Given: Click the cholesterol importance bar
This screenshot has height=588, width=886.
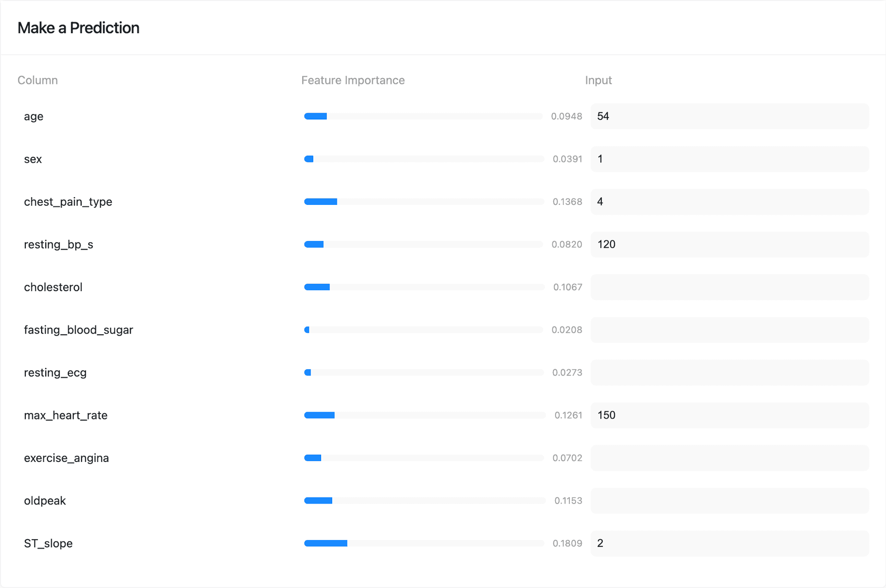Looking at the screenshot, I should [x=424, y=287].
